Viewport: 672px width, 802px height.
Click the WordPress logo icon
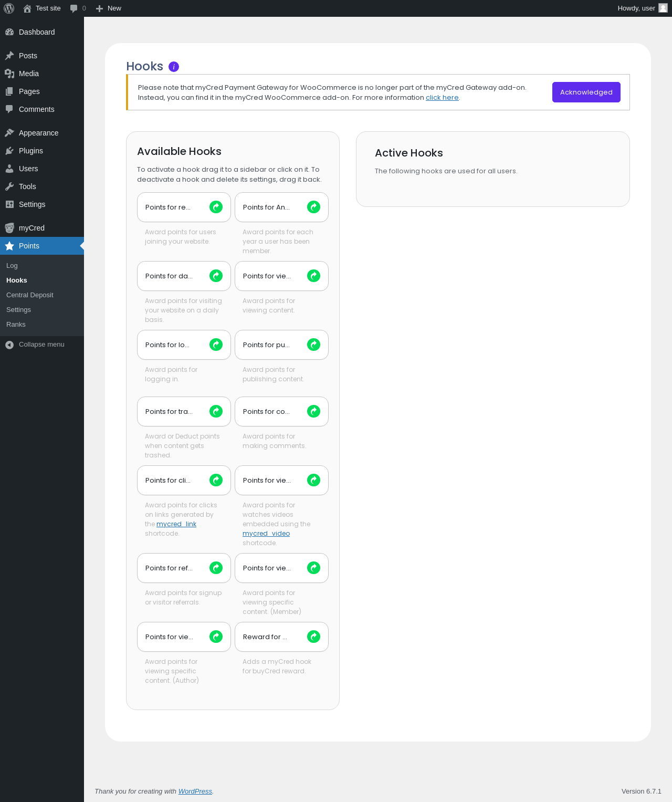coord(9,8)
